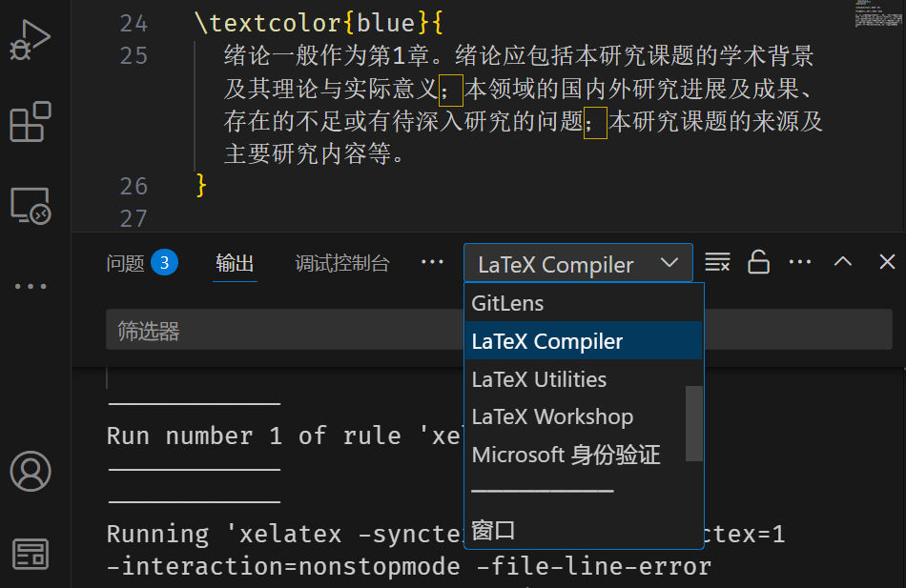The image size is (906, 588).
Task: Clear the output panel contents
Action: 717,262
